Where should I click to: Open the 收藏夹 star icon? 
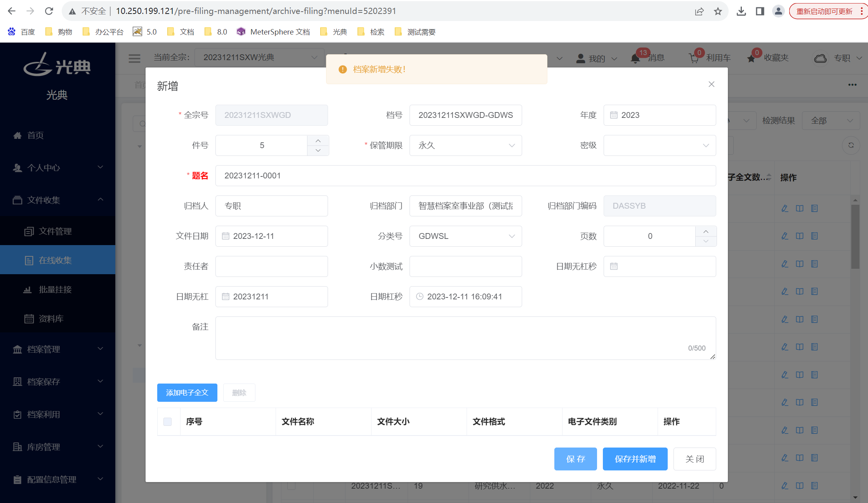point(751,58)
